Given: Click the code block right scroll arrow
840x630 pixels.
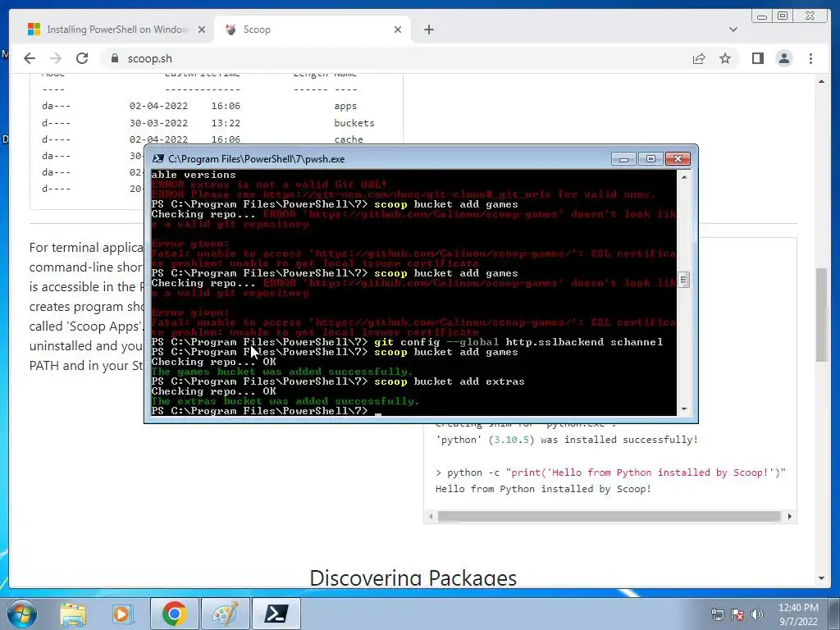Looking at the screenshot, I should (789, 517).
